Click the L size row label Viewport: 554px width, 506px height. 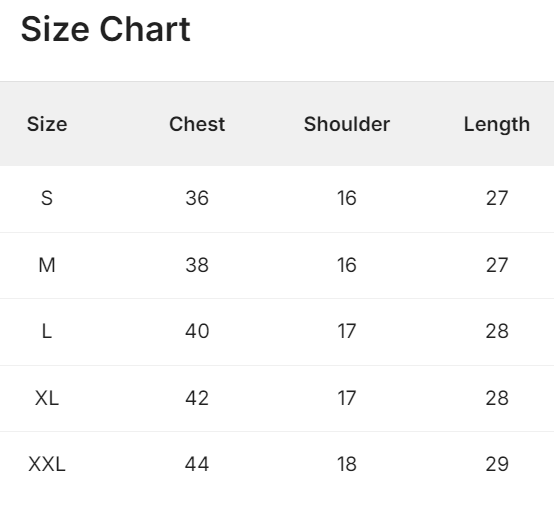(47, 331)
